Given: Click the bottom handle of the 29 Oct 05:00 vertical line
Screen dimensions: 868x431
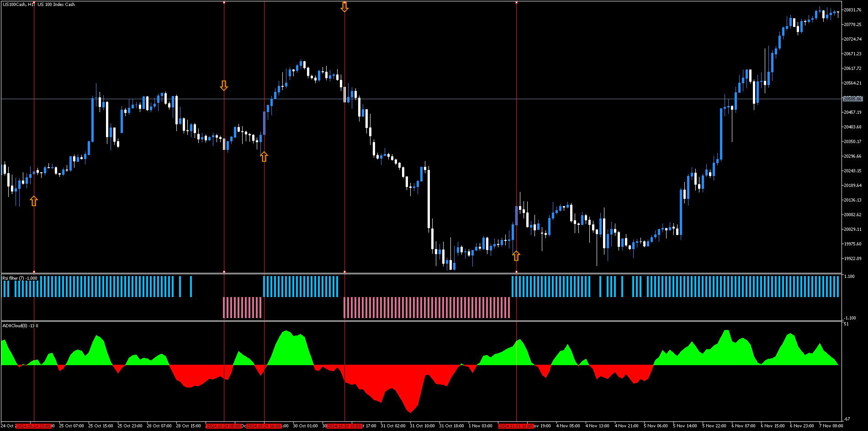Looking at the screenshot, I should [224, 272].
